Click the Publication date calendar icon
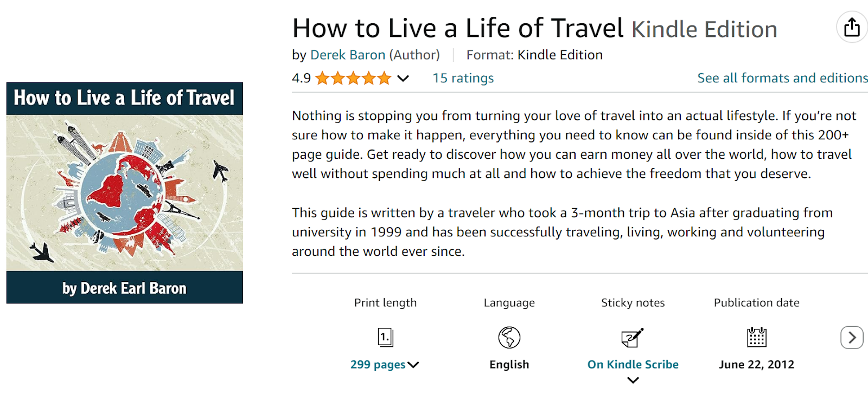The width and height of the screenshot is (868, 394). click(756, 337)
